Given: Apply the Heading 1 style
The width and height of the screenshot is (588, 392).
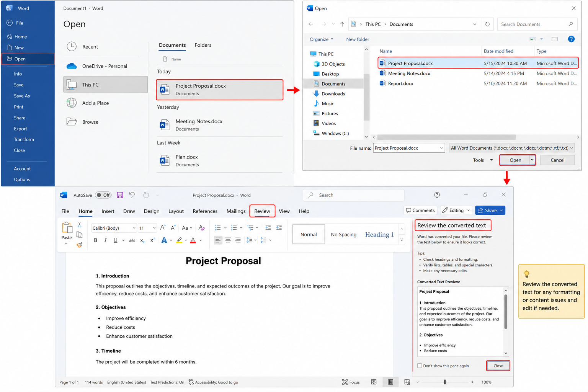Looking at the screenshot, I should (x=379, y=235).
